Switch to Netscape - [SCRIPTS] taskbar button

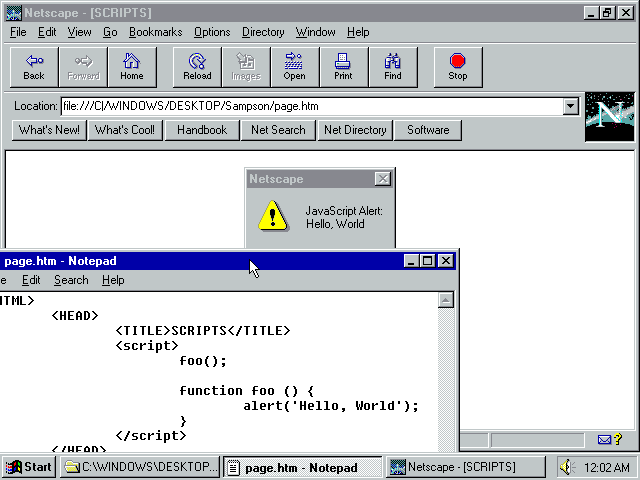(466, 467)
